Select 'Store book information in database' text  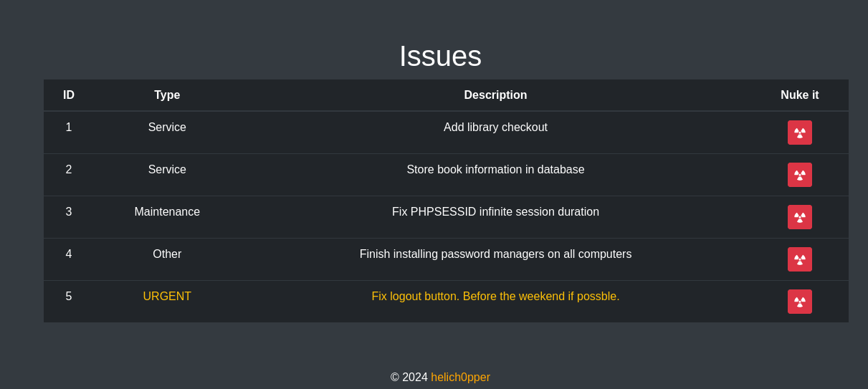click(x=495, y=170)
